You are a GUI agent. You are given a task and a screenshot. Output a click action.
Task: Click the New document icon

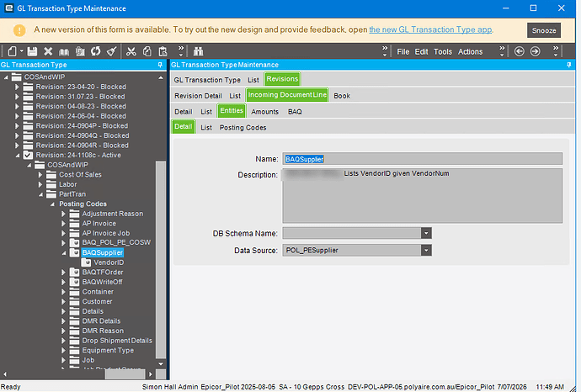click(13, 51)
